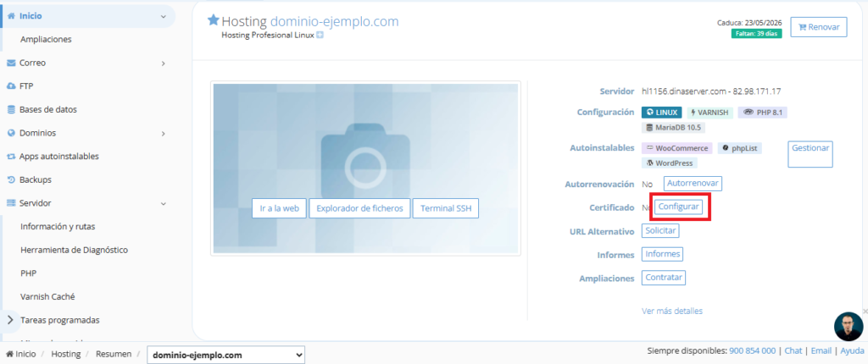Click the Resumen breadcrumb
The image size is (868, 364).
(114, 354)
